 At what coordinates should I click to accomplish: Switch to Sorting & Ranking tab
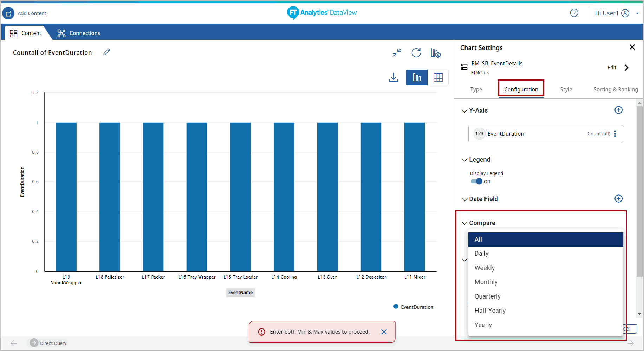(616, 89)
